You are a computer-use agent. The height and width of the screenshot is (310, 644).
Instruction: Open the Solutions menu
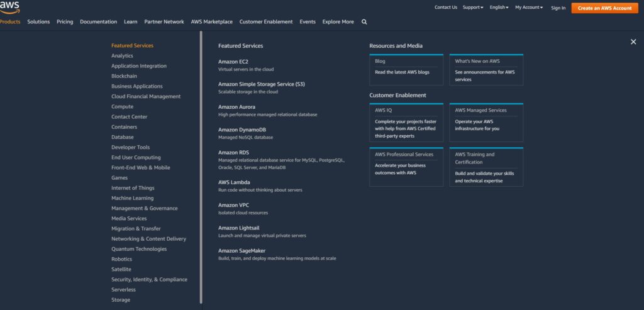click(x=38, y=22)
